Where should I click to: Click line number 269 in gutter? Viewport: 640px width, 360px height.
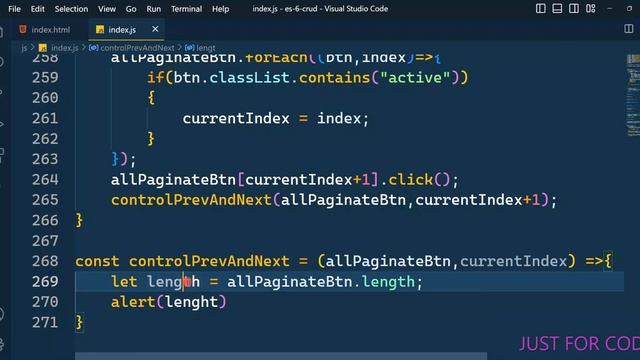45,282
